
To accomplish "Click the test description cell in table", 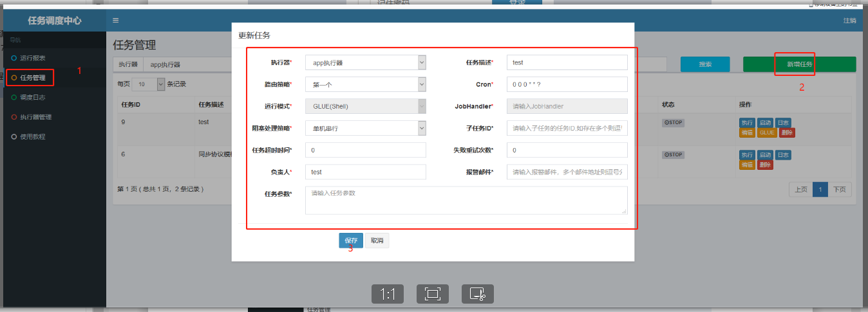I will tap(205, 121).
